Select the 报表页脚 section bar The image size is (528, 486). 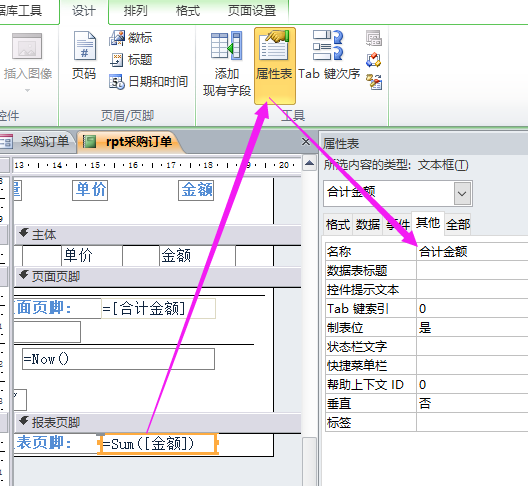tap(158, 422)
